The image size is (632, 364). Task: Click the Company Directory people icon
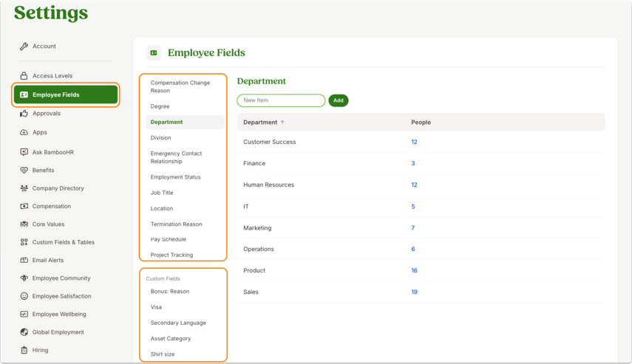click(x=24, y=188)
